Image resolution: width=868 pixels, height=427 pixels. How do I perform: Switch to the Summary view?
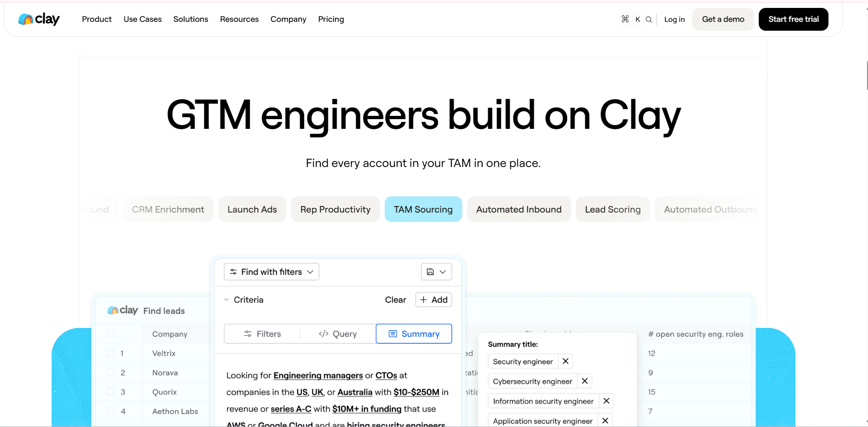click(x=414, y=334)
